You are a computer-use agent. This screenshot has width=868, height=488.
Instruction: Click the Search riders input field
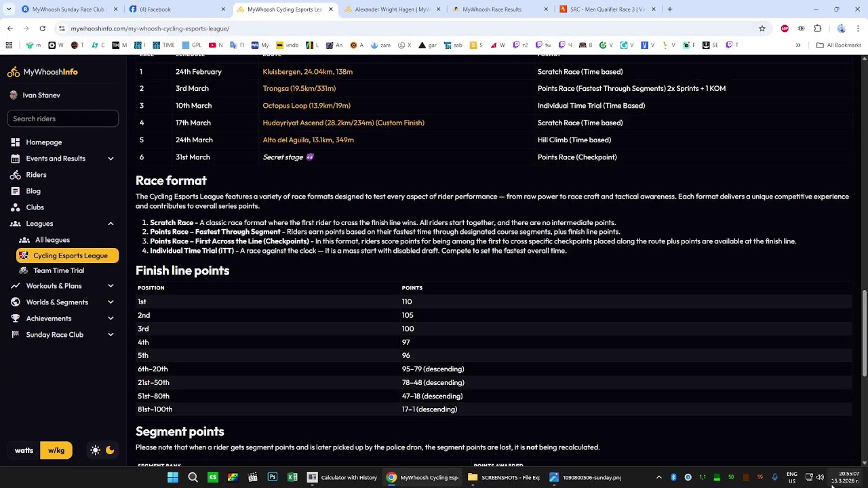click(63, 119)
